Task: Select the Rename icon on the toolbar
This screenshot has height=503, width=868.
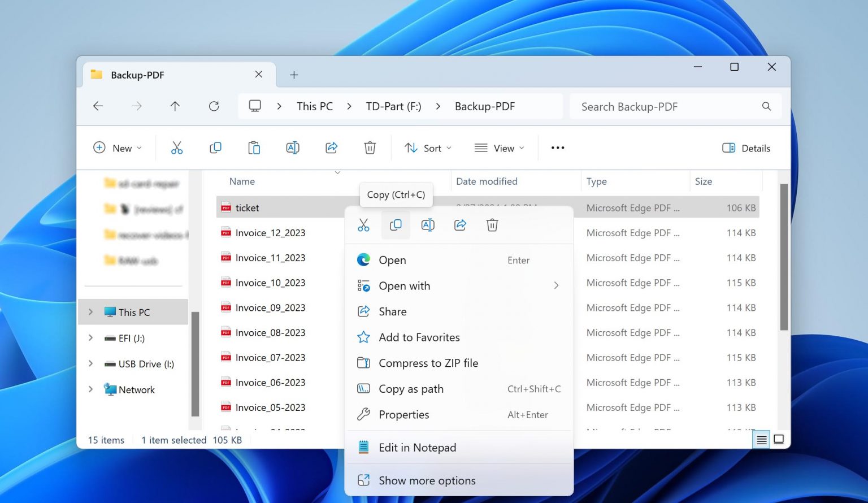Action: tap(293, 148)
